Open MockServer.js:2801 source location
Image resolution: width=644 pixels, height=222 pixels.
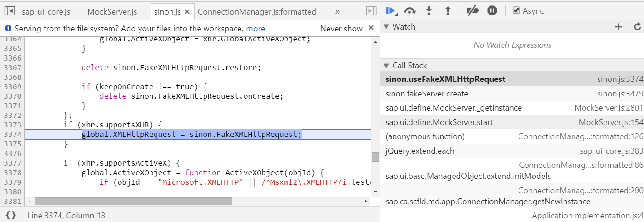(x=609, y=108)
